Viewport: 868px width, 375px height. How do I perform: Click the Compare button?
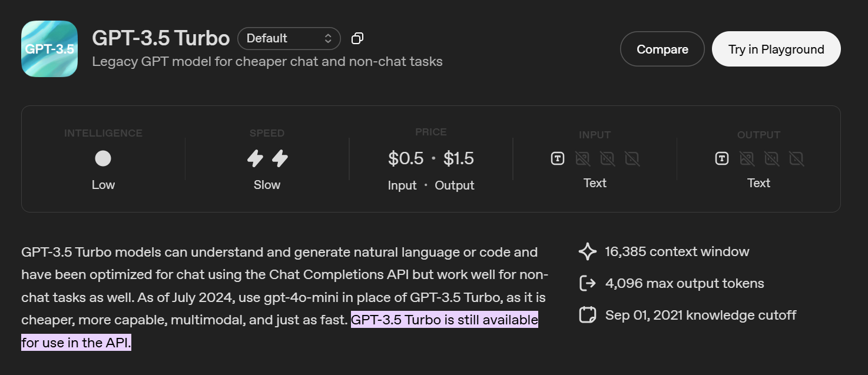coord(662,49)
